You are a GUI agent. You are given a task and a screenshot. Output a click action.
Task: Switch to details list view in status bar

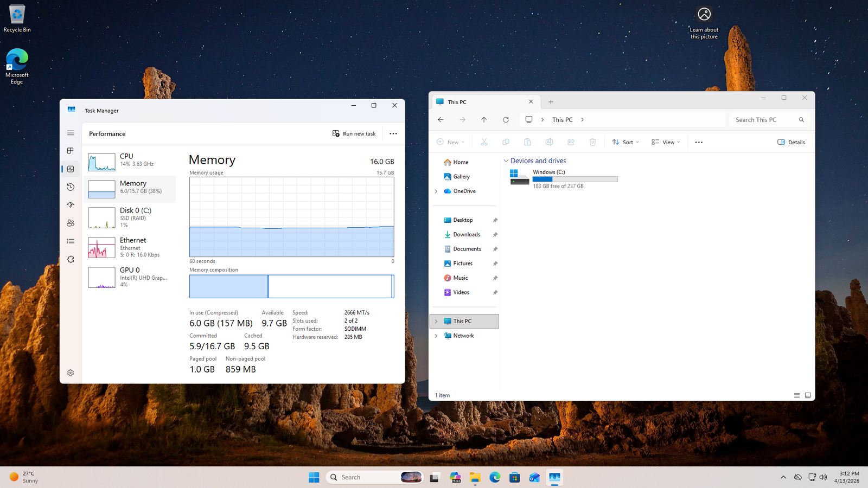[x=797, y=395]
